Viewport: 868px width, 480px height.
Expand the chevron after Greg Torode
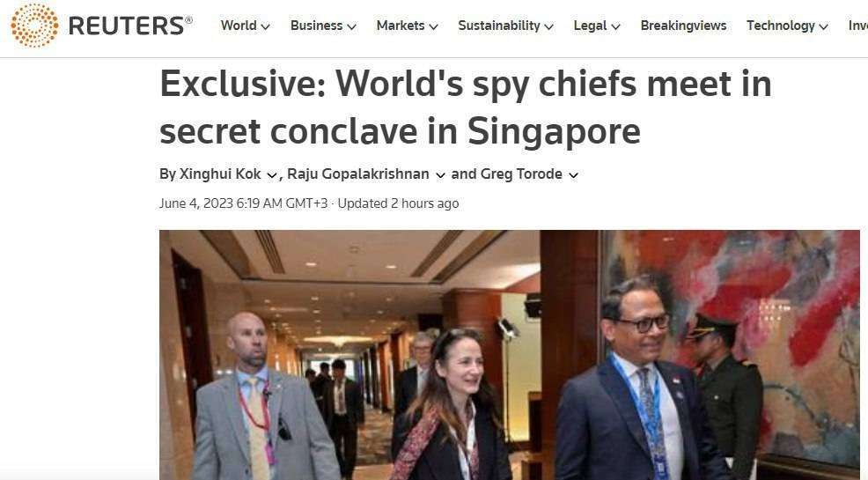[573, 175]
